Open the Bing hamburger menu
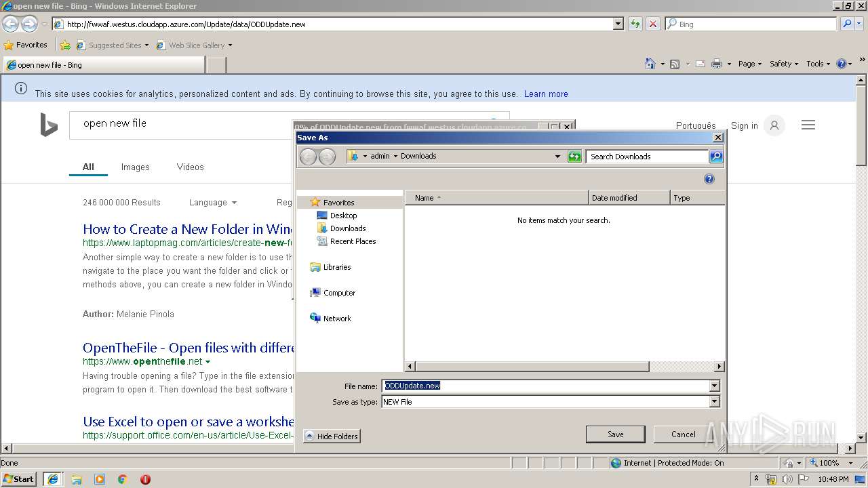 coord(808,125)
